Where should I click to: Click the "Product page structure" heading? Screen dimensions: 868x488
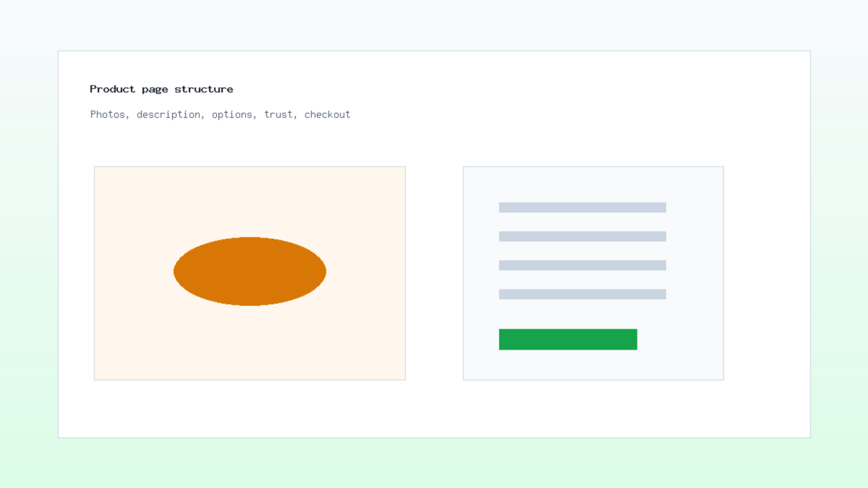pyautogui.click(x=162, y=89)
